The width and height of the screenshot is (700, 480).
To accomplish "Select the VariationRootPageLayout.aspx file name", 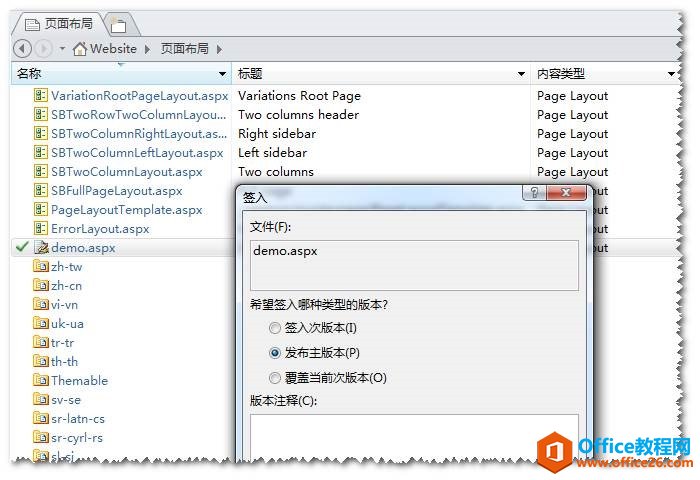I will [x=139, y=96].
